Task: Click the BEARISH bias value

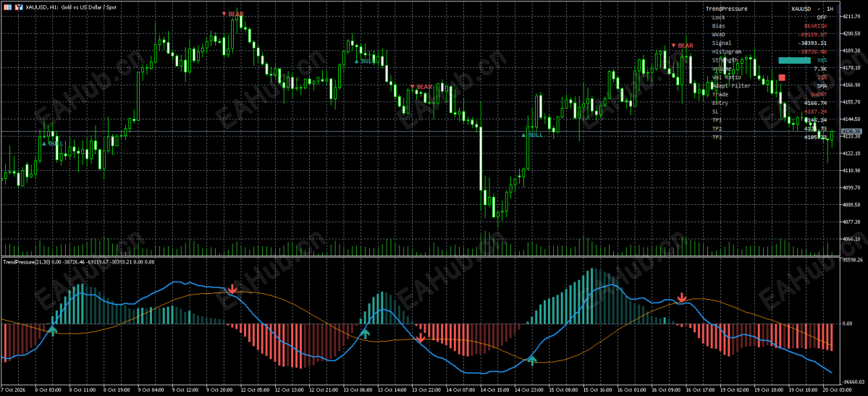Action: point(815,26)
